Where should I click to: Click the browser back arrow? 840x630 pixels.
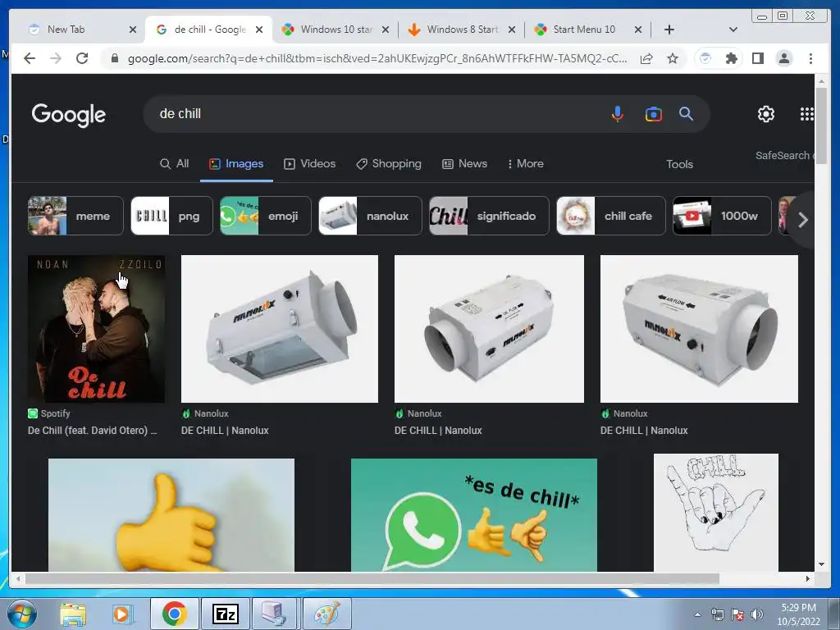pyautogui.click(x=30, y=58)
